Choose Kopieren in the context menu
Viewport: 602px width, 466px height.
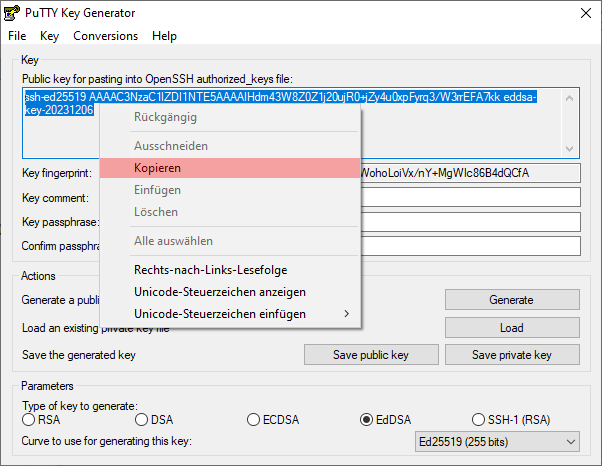tap(230, 168)
